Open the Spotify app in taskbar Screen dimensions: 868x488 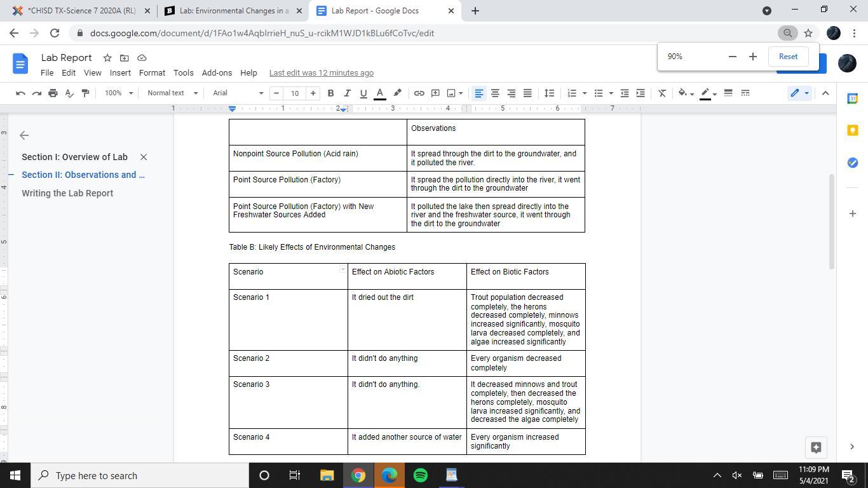click(421, 475)
